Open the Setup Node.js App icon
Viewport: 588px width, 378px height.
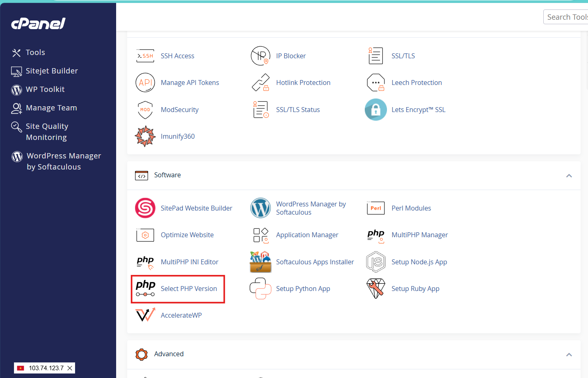click(x=376, y=262)
